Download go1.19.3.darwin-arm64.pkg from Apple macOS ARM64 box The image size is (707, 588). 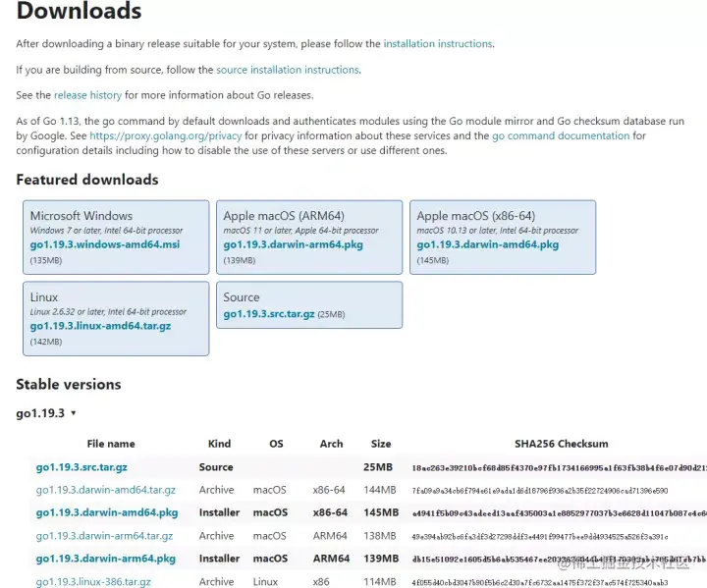click(x=293, y=244)
